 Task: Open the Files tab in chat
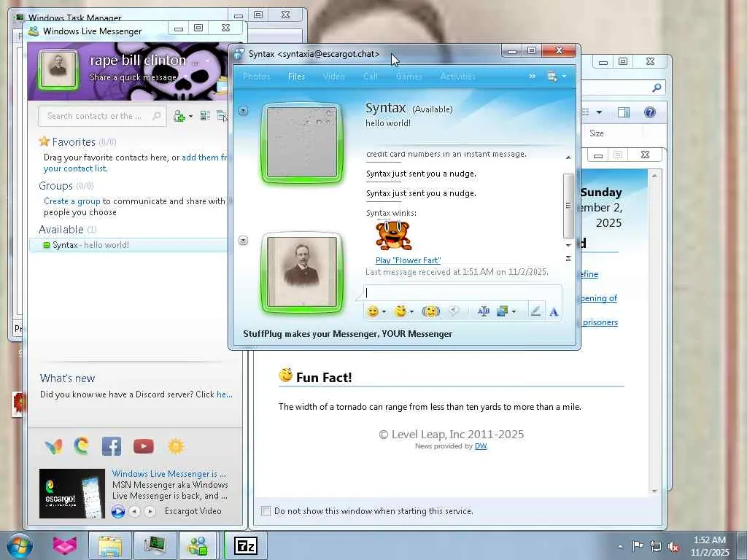(x=296, y=76)
